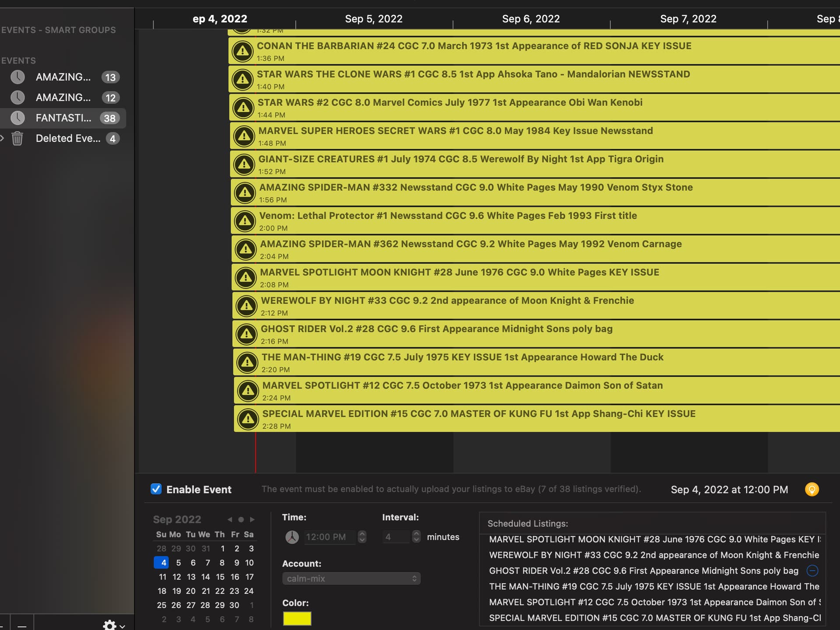
Task: Select THE MAN-THING #19 in Scheduled Listings
Action: coord(654,586)
